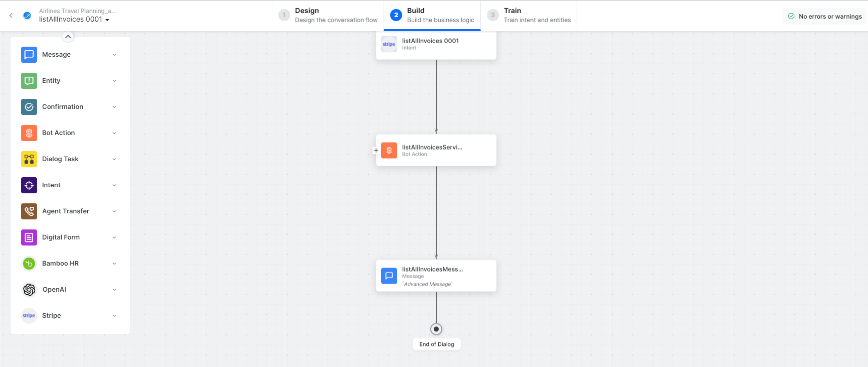
Task: Click the No errors or warnings status
Action: pyautogui.click(x=825, y=17)
